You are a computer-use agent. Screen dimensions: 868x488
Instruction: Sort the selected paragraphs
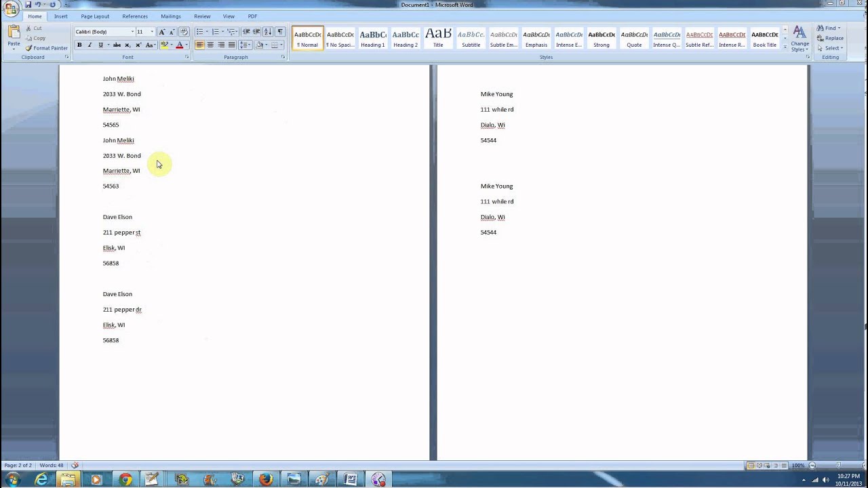tap(268, 32)
